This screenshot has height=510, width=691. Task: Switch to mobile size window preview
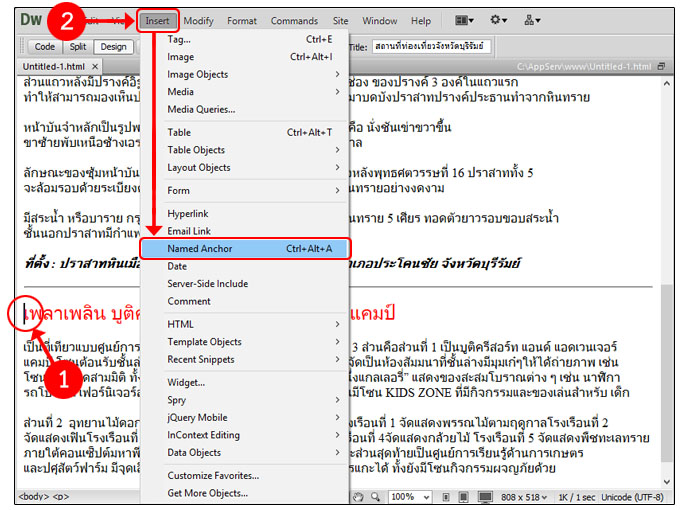click(447, 497)
